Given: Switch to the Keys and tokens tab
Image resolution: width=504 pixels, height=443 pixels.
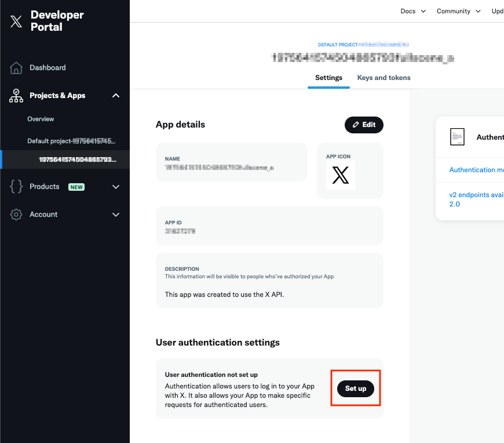Looking at the screenshot, I should (384, 78).
